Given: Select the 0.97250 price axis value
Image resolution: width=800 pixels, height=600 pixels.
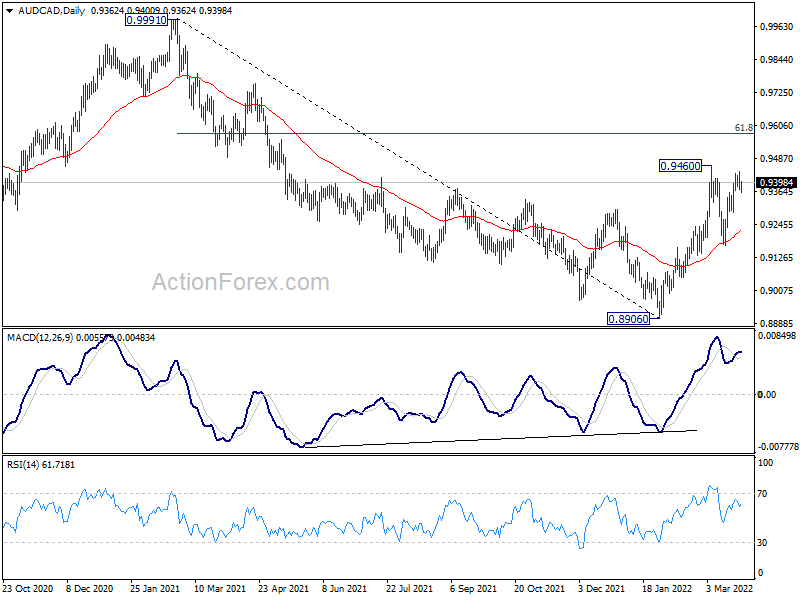Looking at the screenshot, I should (777, 93).
